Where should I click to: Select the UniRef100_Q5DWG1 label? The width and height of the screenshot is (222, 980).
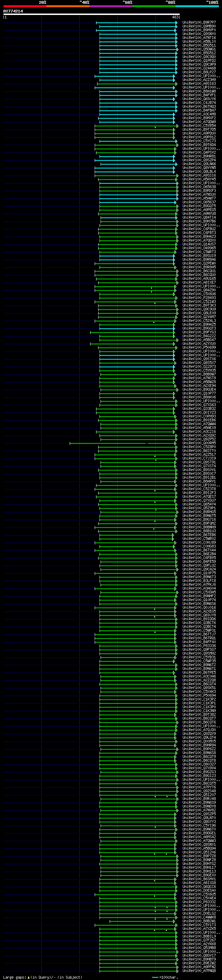pyautogui.click(x=199, y=49)
